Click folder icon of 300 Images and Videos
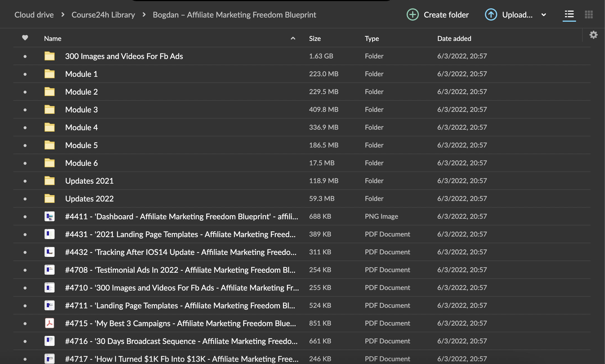Viewport: 605px width, 364px height. 50,56
